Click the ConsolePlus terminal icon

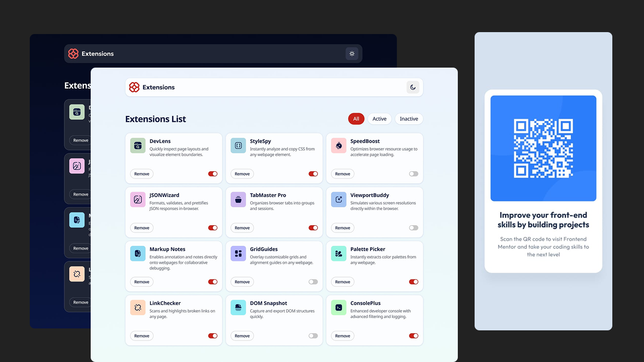tap(338, 307)
